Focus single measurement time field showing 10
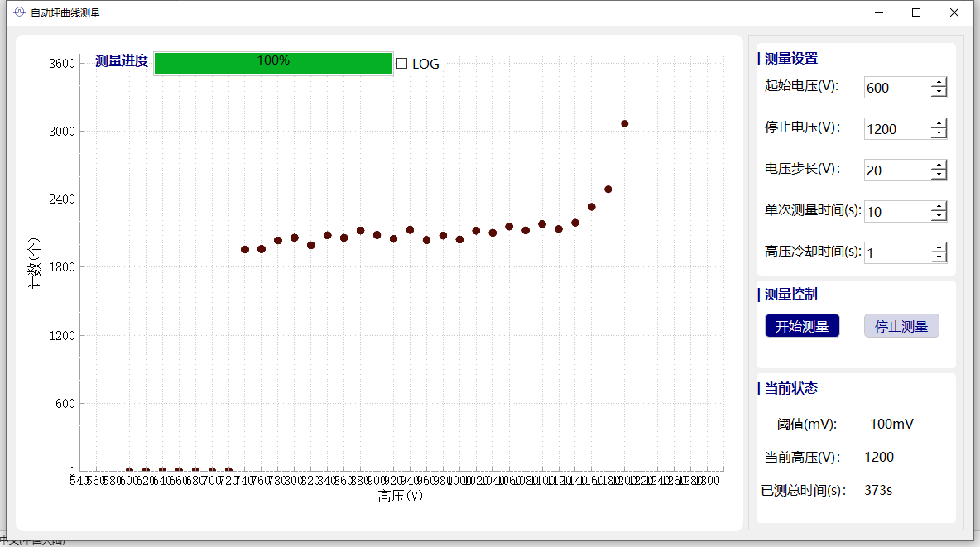The height and width of the screenshot is (547, 980). point(897,211)
